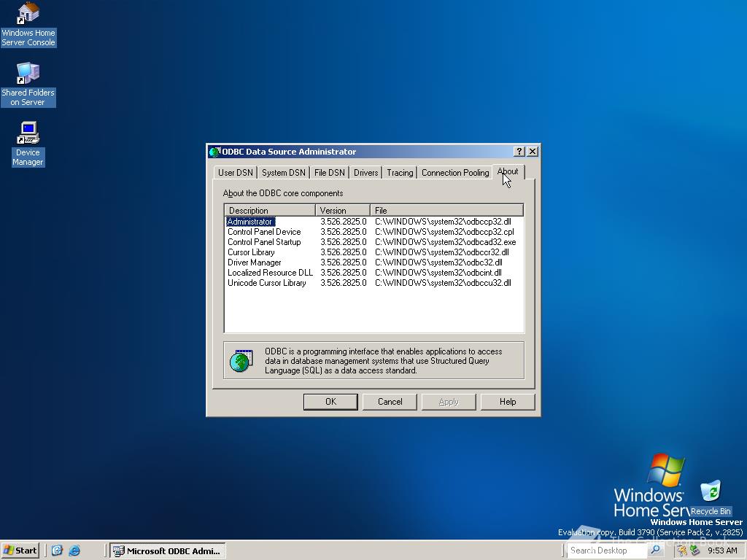Screen dimensions: 747x560
Task: Click the odbc32.dll file path
Action: (x=438, y=262)
